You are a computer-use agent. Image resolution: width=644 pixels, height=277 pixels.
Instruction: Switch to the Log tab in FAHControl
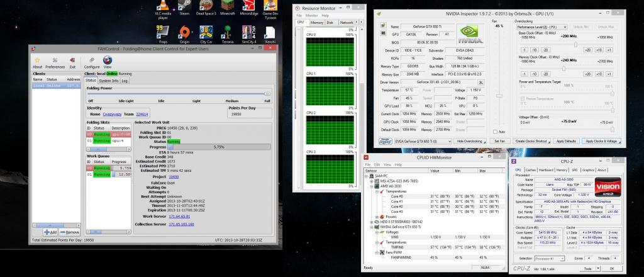coord(125,81)
